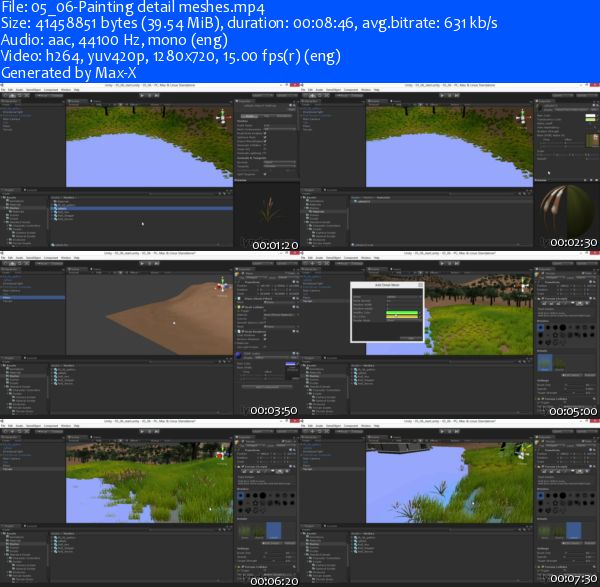Select the Hand tool in the 00:06:20 frame toolbar

(x=5, y=432)
